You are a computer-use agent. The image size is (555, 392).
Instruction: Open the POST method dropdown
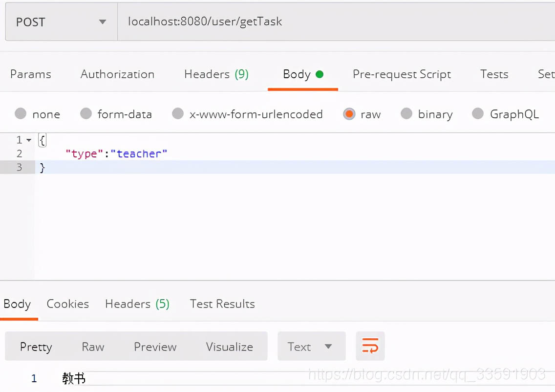pos(61,22)
